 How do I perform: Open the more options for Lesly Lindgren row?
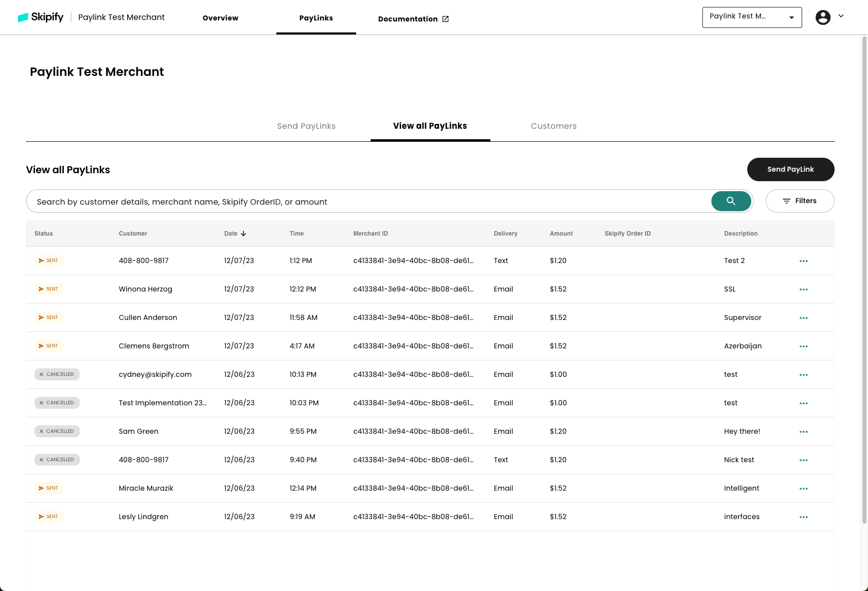(803, 517)
